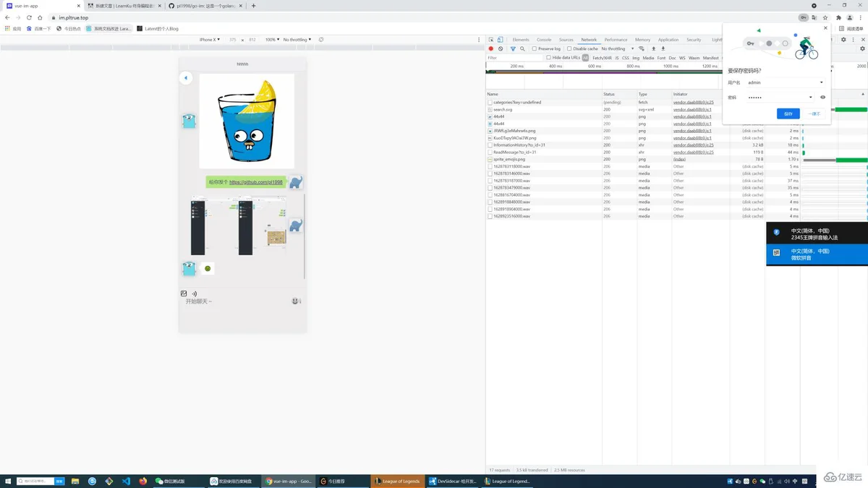This screenshot has width=868, height=488.
Task: Open the network search magnifier icon
Action: pos(522,48)
